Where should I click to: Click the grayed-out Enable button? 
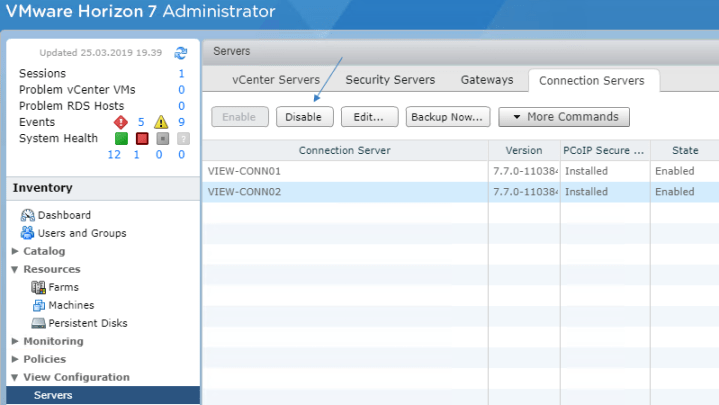tap(240, 117)
